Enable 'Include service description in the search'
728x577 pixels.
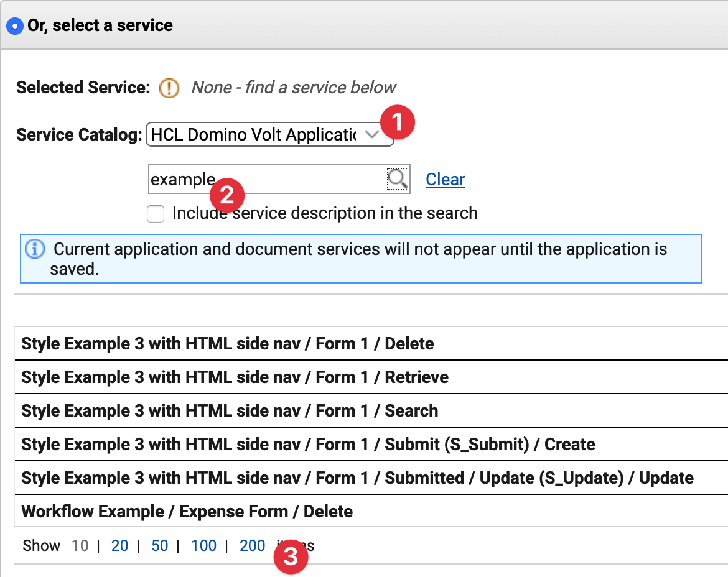pyautogui.click(x=156, y=213)
